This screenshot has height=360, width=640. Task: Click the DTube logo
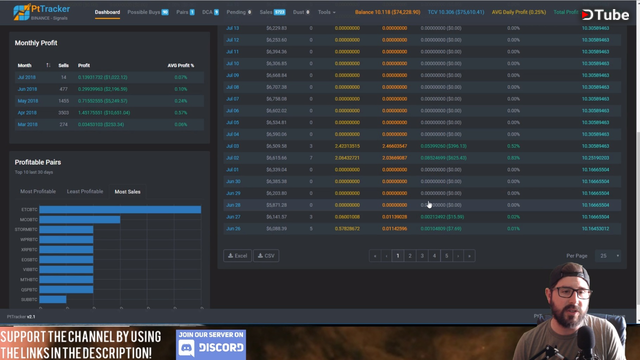(x=605, y=15)
